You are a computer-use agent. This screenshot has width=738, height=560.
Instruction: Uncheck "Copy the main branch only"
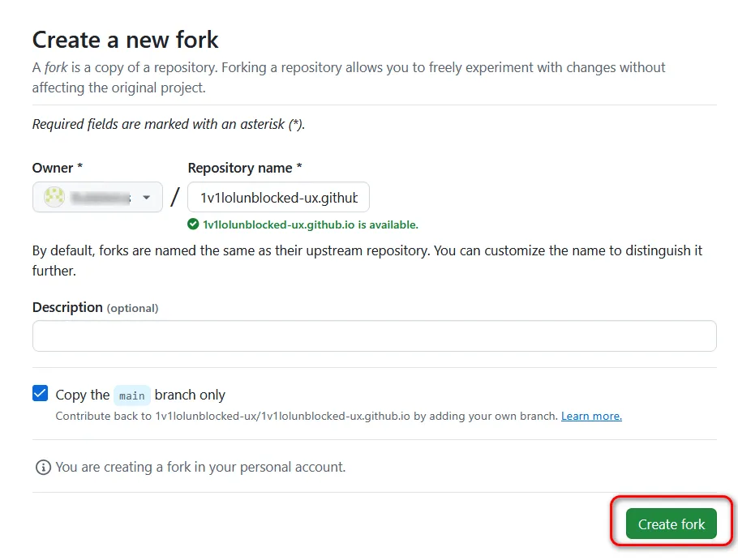[x=40, y=393]
